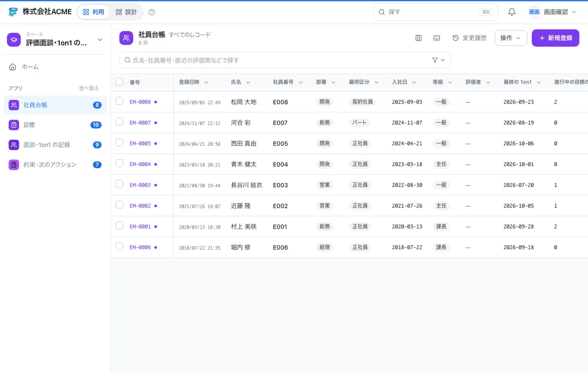Screen dimensions: 588x372
Task: Click the ACME app logo
Action: tap(13, 12)
